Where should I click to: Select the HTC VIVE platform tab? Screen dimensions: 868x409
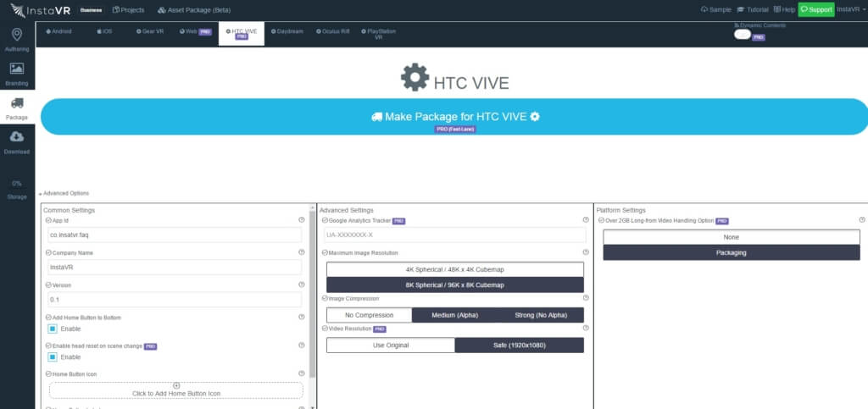point(242,34)
